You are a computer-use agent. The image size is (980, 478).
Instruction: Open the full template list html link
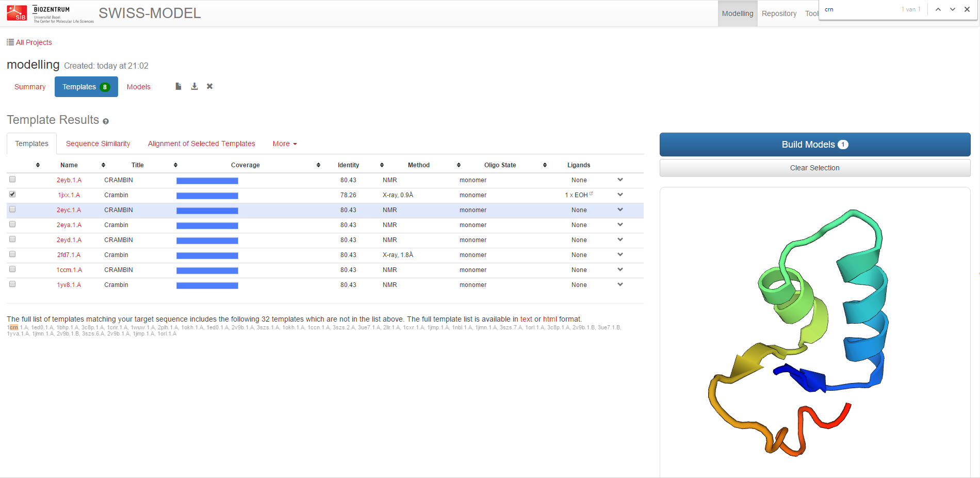[550, 319]
